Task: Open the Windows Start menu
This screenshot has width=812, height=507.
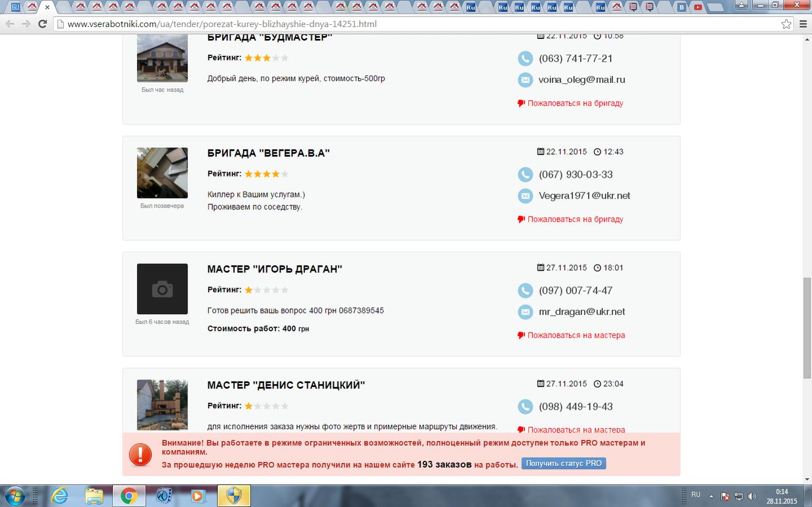Action: pos(15,496)
